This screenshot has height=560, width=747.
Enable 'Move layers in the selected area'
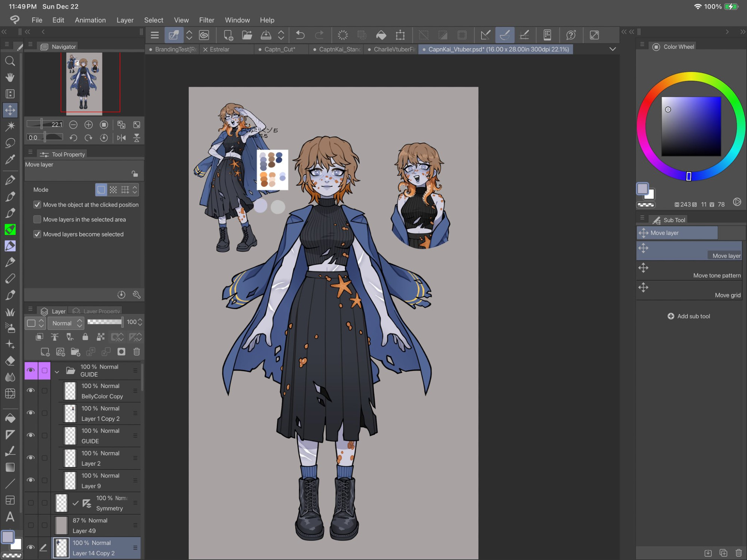37,219
